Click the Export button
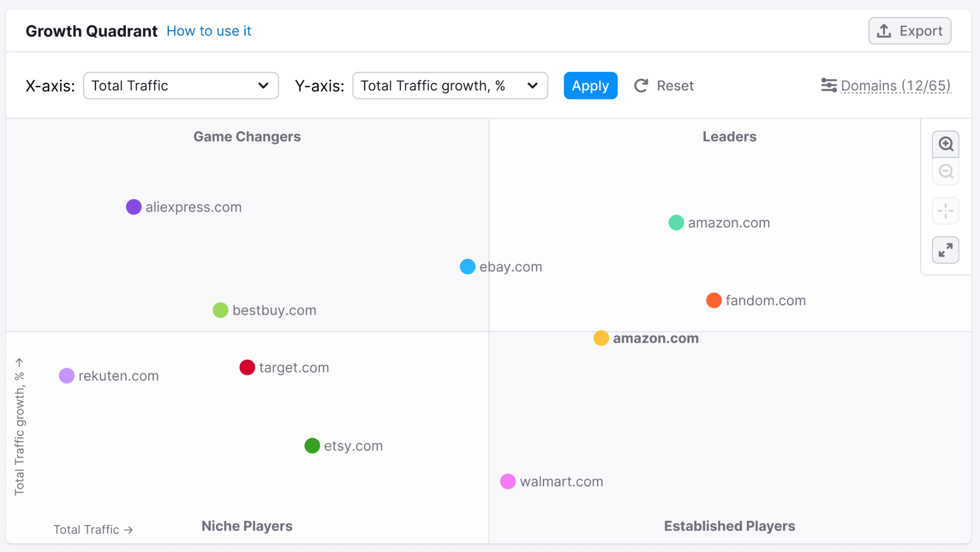The height and width of the screenshot is (552, 980). (909, 30)
